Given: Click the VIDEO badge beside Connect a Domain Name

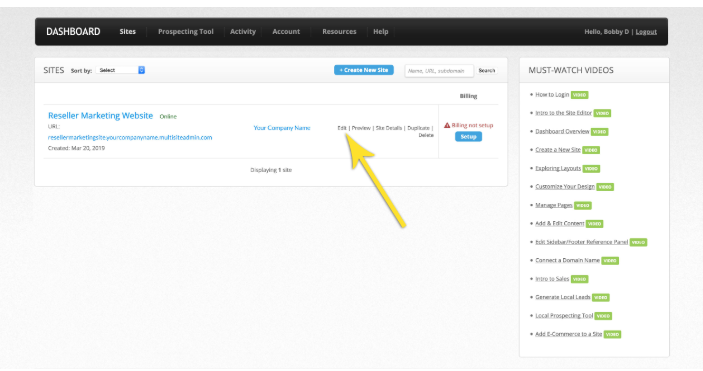Looking at the screenshot, I should (610, 261).
